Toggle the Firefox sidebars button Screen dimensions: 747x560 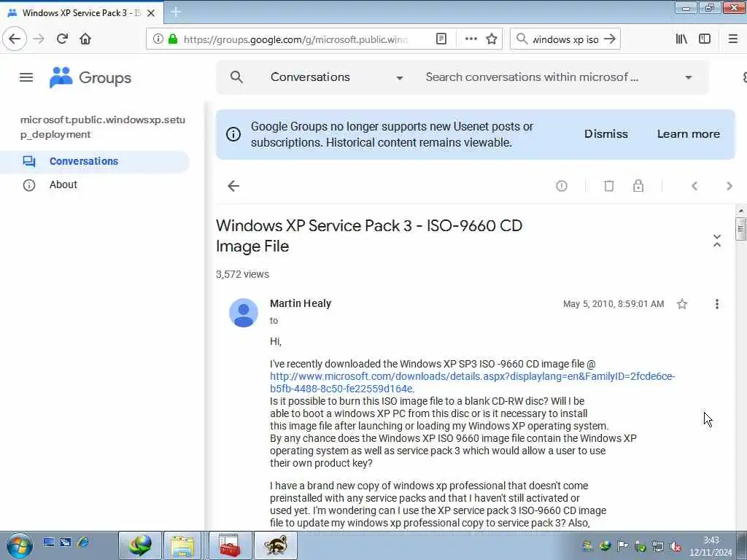[x=705, y=39]
